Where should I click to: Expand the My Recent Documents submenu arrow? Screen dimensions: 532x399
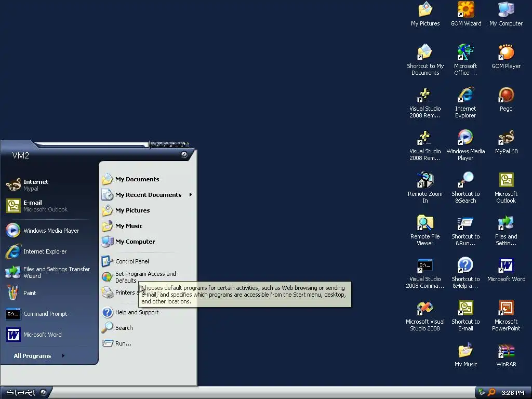point(191,195)
